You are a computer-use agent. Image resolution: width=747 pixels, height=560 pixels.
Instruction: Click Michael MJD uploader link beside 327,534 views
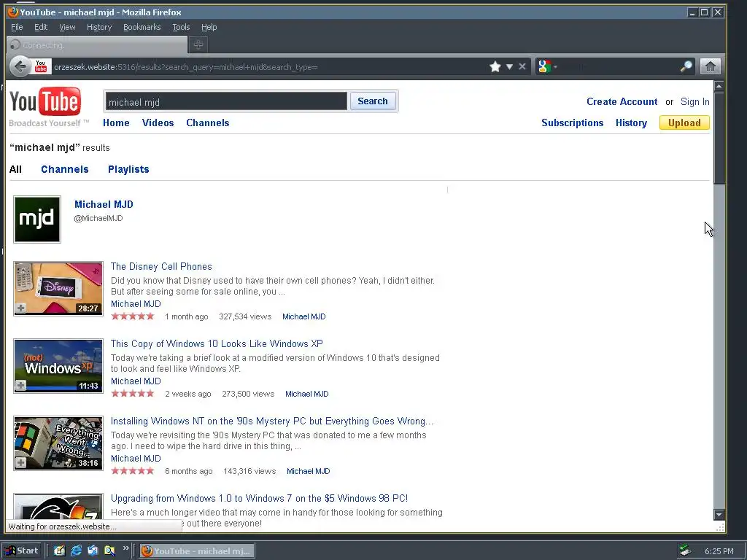tap(304, 316)
